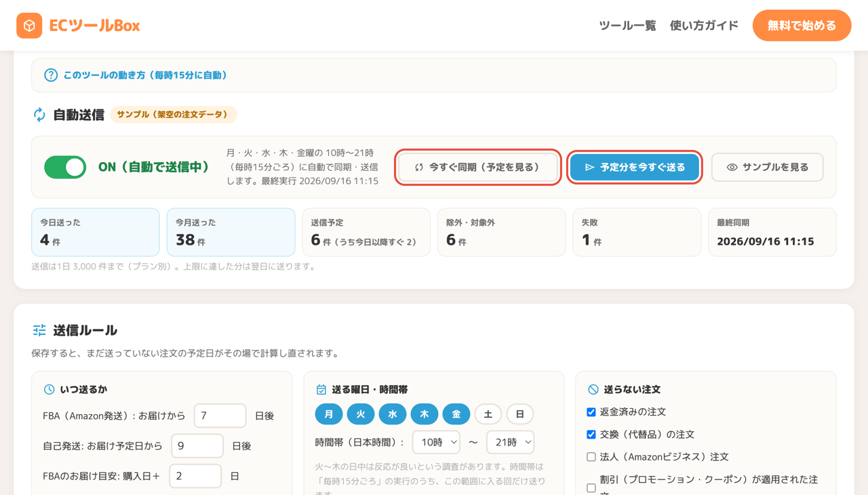Deselect the 水 weekday chip
The height and width of the screenshot is (495, 868).
[393, 414]
